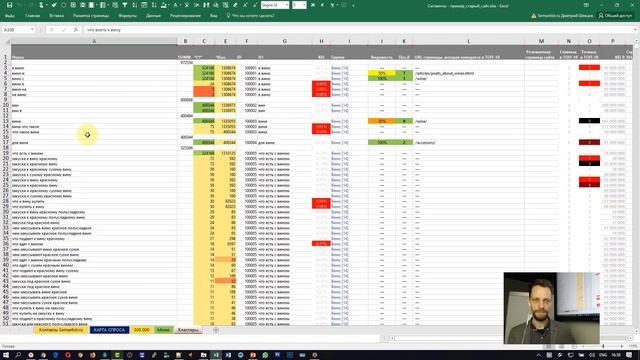
Task: Click the select all corner triangle of the grid
Action: coord(7,41)
